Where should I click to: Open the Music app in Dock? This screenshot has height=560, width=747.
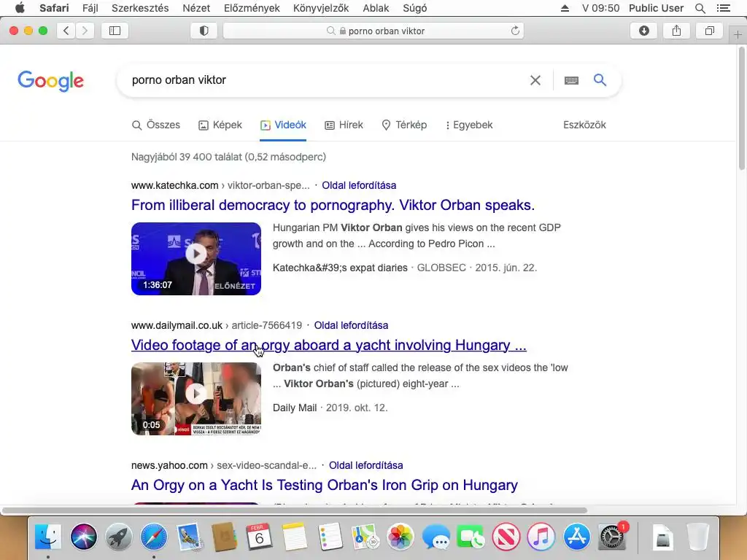541,537
